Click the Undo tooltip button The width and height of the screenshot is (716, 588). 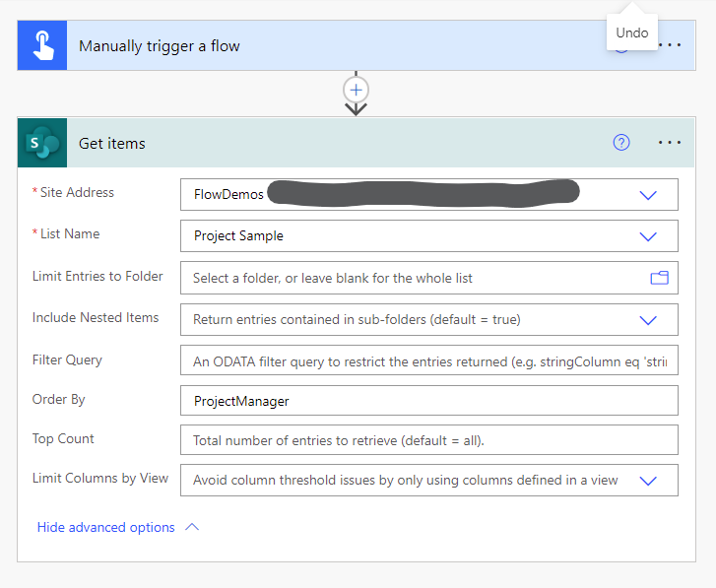click(x=632, y=33)
